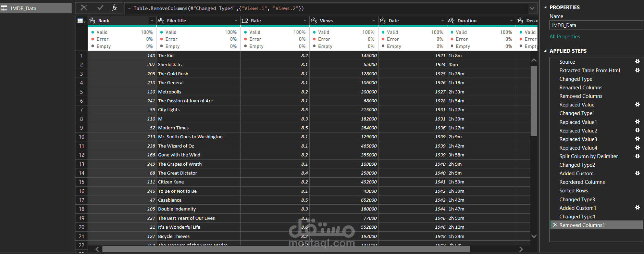Open settings gear for Split Column by Delimiter

tap(637, 156)
